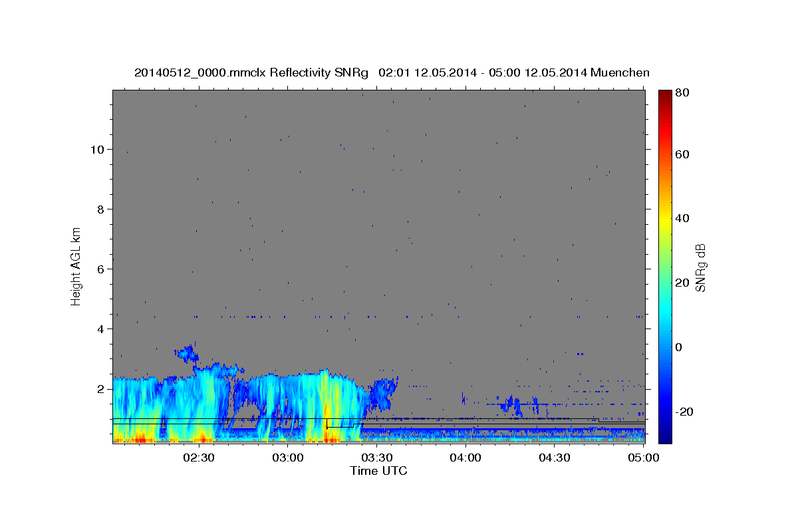Viewport: 798px width, 532px height.
Task: Click the height tick label 4
Action: [101, 329]
